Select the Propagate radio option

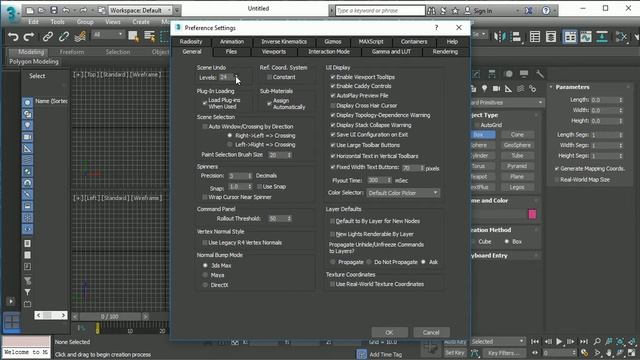(x=333, y=262)
